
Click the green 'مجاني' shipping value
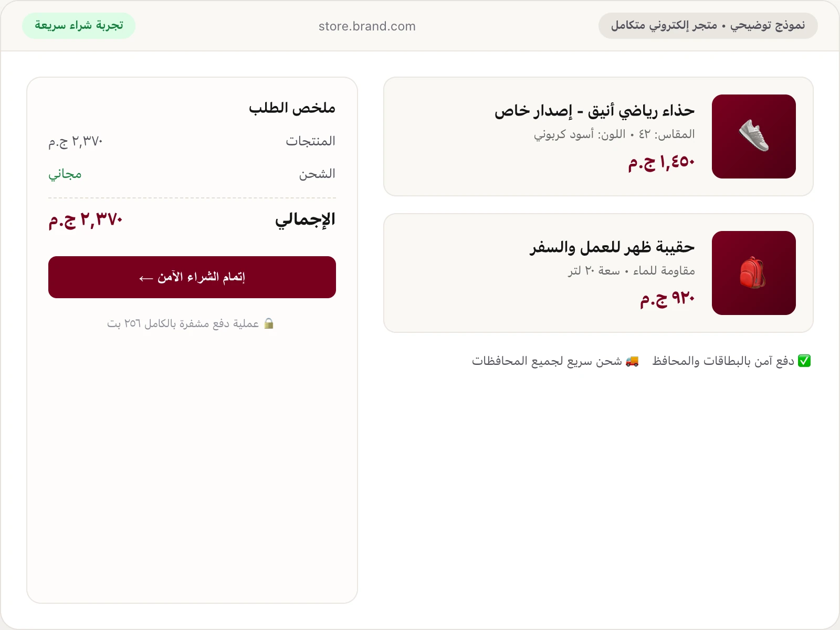[65, 174]
